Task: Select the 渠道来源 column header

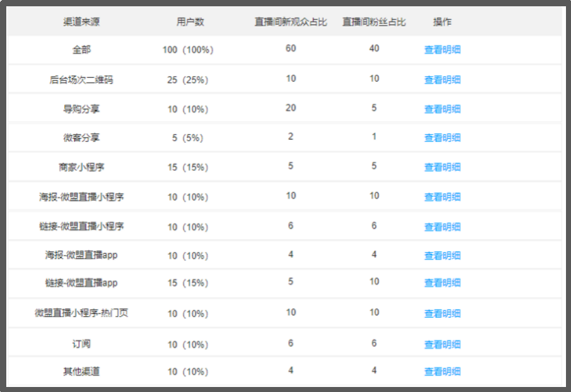Action: [81, 22]
